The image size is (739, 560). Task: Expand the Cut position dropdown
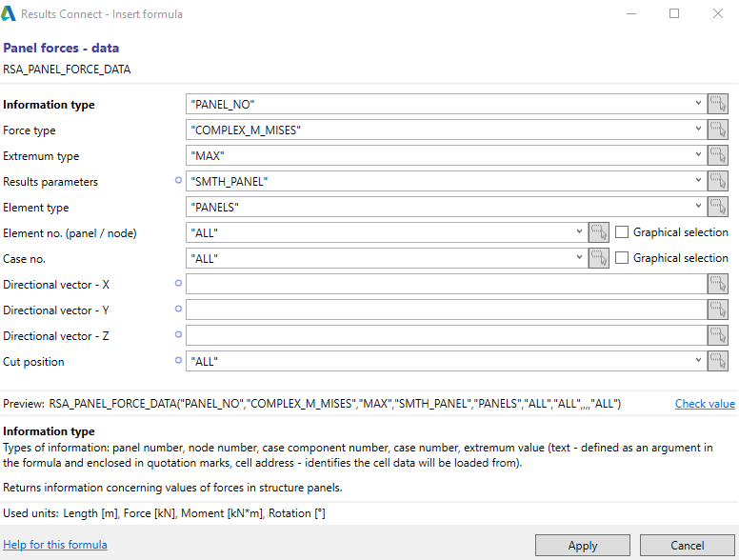698,361
